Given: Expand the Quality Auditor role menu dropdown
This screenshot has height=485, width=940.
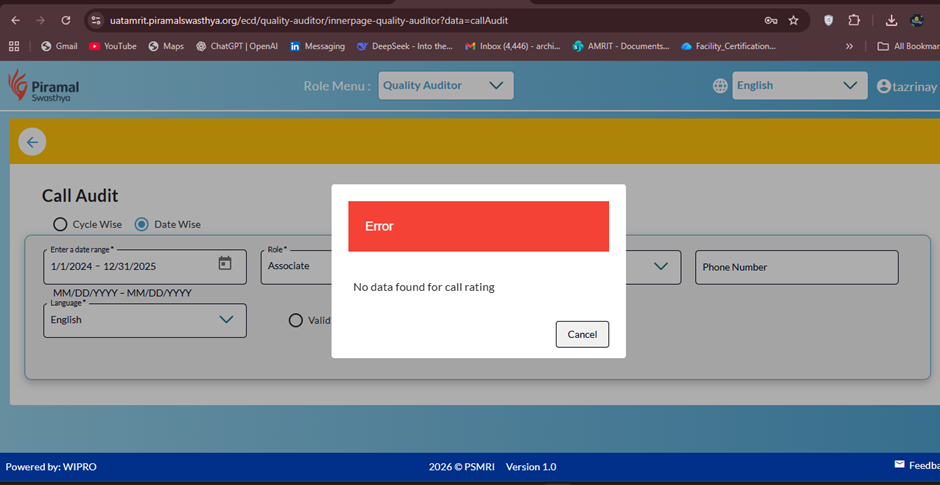Looking at the screenshot, I should (x=444, y=86).
